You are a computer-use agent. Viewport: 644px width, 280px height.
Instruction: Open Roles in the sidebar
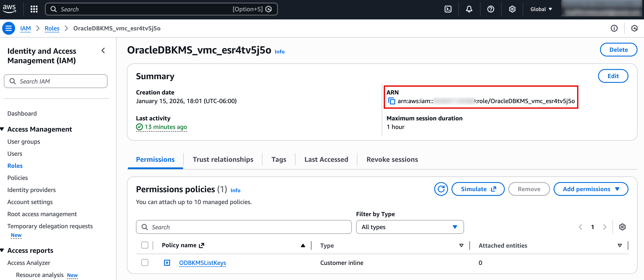15,166
